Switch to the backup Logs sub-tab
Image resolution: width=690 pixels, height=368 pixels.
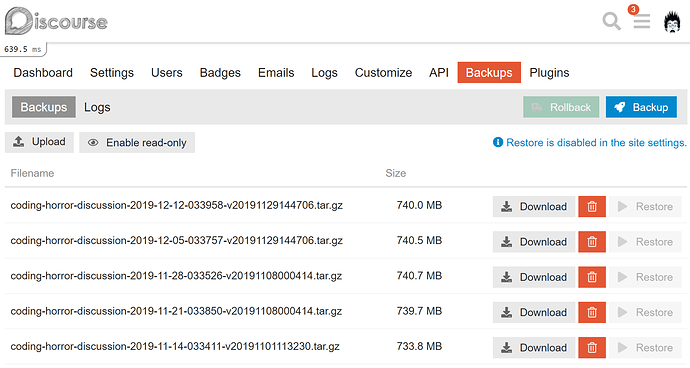pos(97,107)
